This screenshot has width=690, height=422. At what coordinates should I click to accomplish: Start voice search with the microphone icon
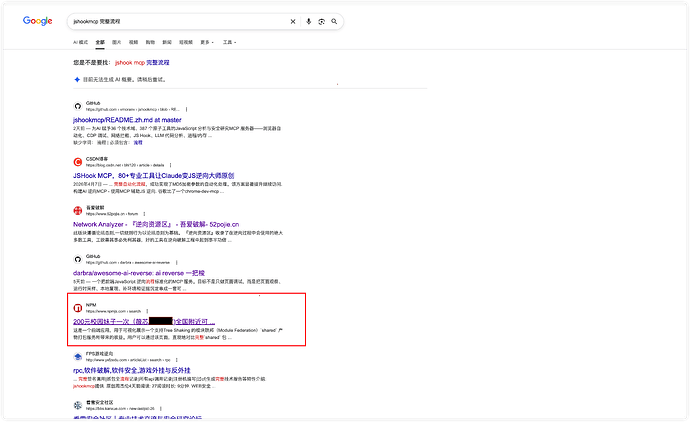[308, 22]
